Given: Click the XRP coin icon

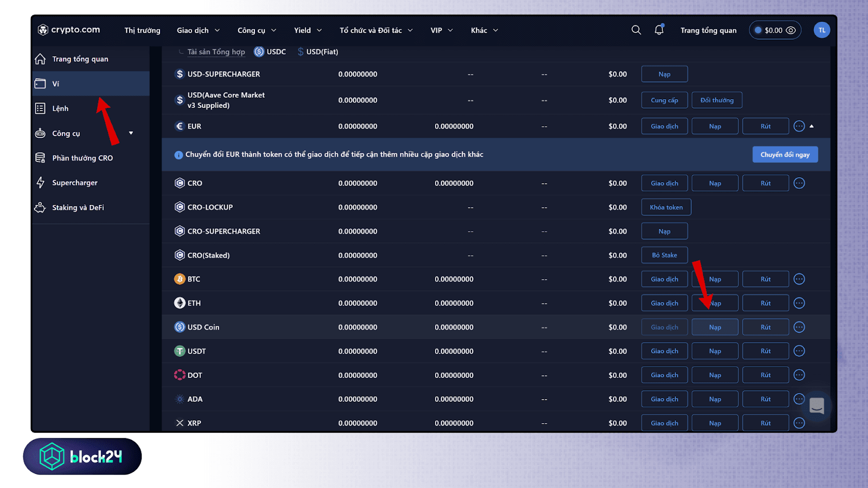Looking at the screenshot, I should (180, 423).
